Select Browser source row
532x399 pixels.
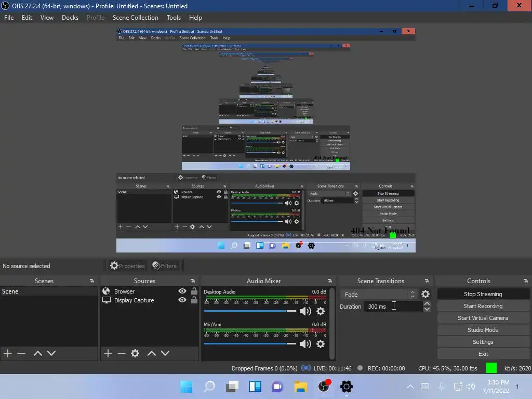point(149,291)
